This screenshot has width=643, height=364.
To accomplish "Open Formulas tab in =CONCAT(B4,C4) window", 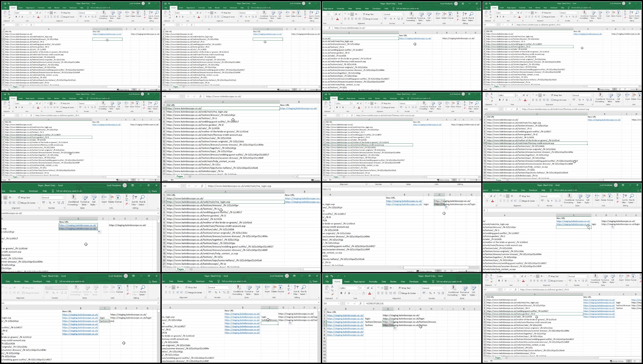I will tap(373, 282).
